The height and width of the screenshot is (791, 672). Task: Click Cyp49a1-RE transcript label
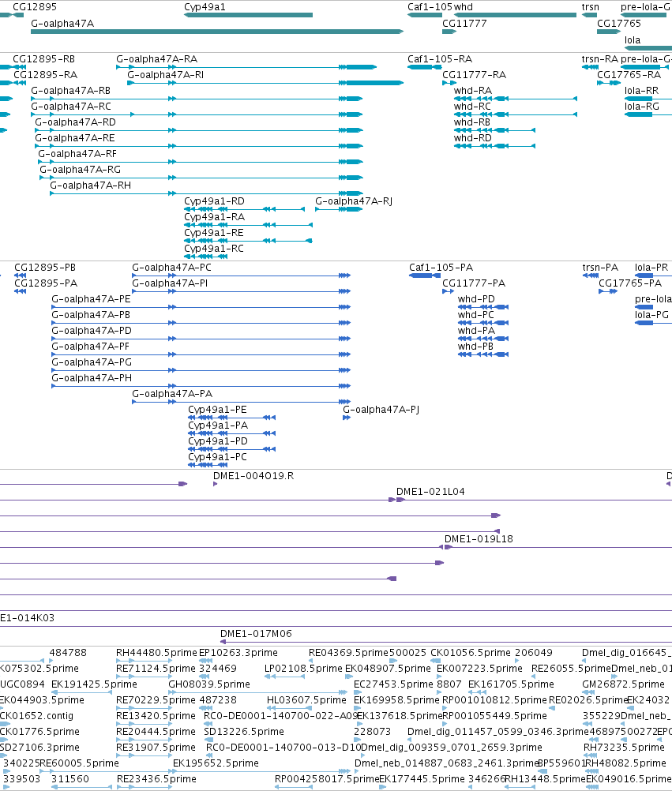pos(214,233)
